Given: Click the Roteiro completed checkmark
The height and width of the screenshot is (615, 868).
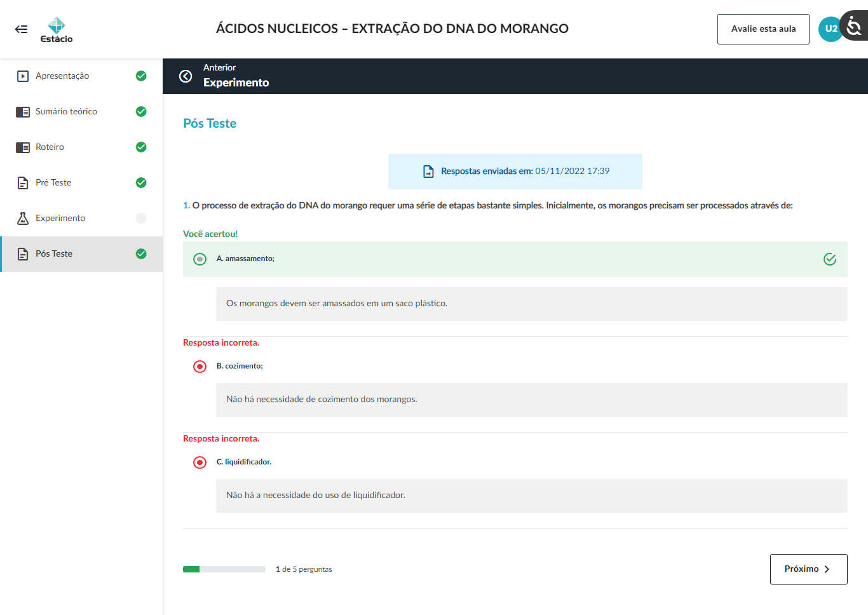Looking at the screenshot, I should [x=141, y=147].
